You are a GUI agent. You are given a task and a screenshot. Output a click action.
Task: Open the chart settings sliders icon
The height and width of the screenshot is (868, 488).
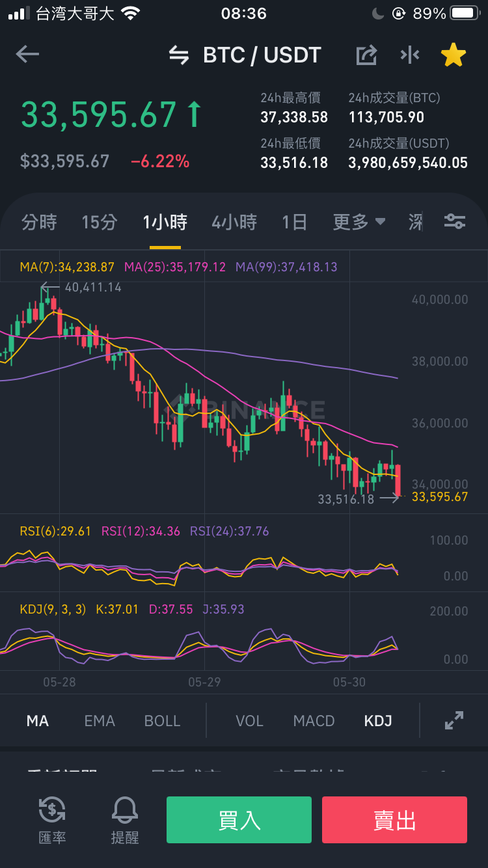[455, 222]
